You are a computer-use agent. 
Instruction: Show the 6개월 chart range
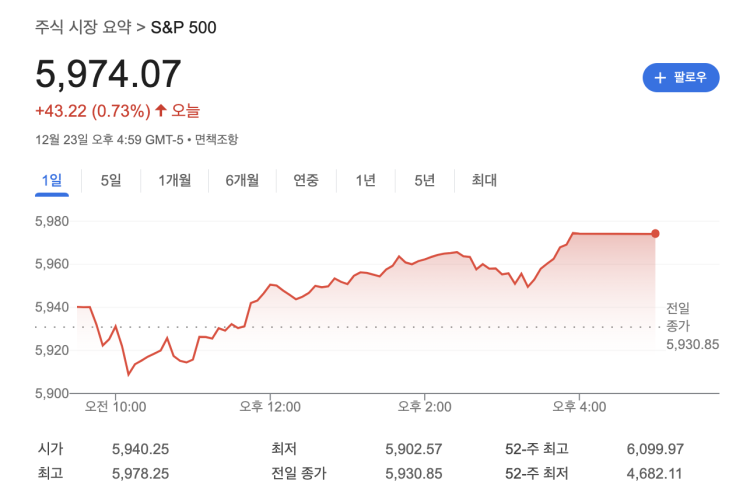[x=242, y=180]
